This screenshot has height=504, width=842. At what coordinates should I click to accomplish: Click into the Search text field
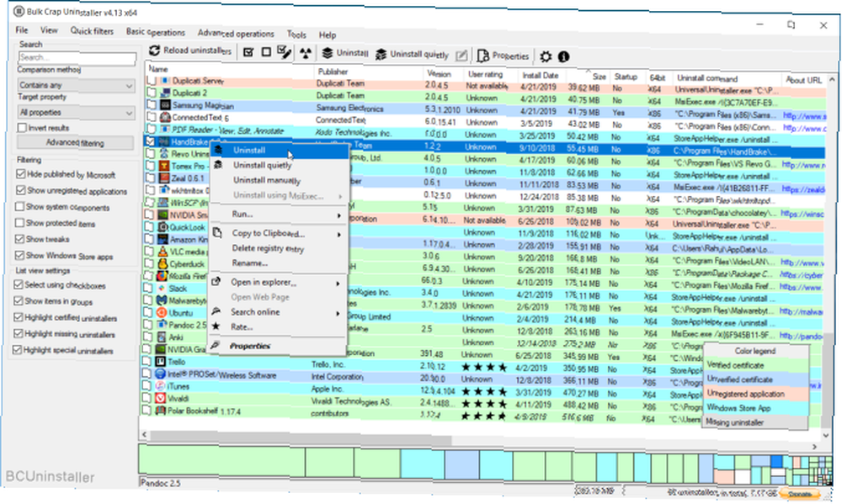(x=77, y=57)
